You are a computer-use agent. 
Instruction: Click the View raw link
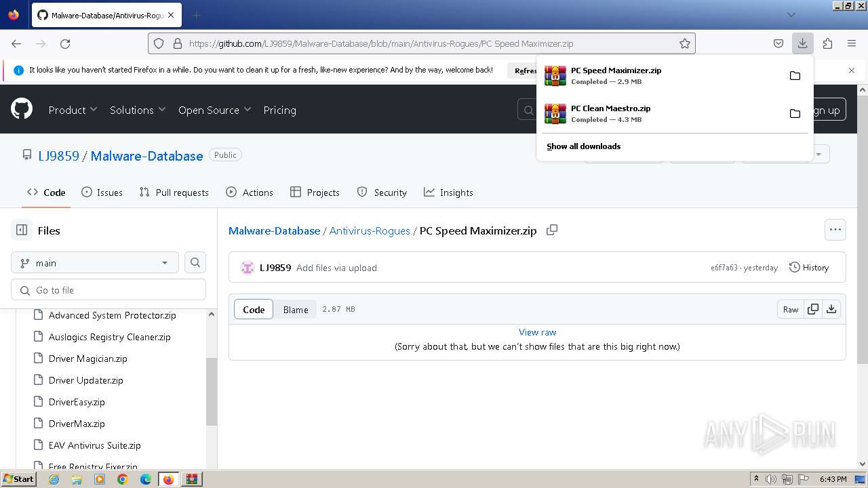(537, 332)
